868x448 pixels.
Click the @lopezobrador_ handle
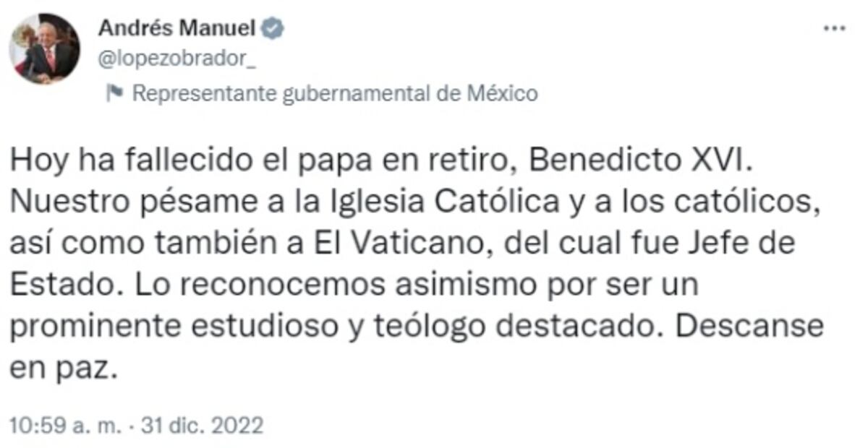tap(176, 59)
